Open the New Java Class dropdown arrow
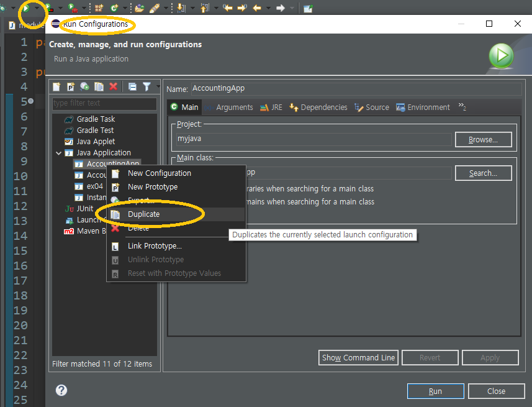Screen dimensions: 532x407 [125, 8]
